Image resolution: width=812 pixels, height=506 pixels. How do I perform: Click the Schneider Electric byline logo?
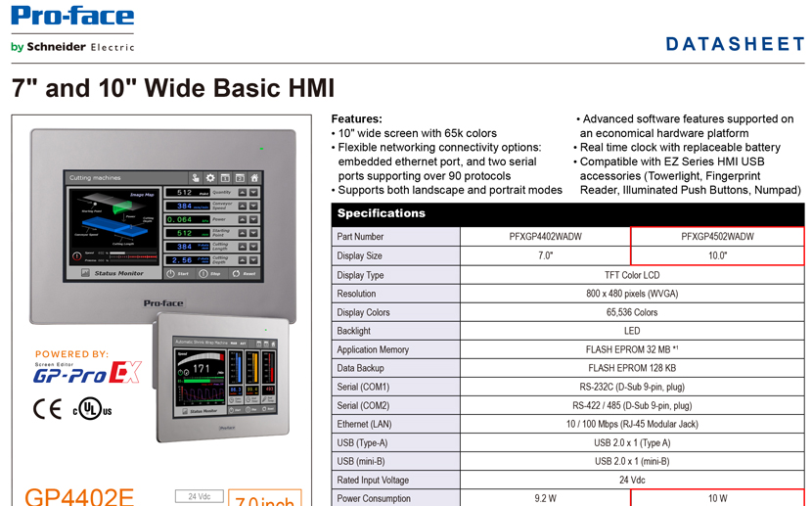click(x=72, y=47)
